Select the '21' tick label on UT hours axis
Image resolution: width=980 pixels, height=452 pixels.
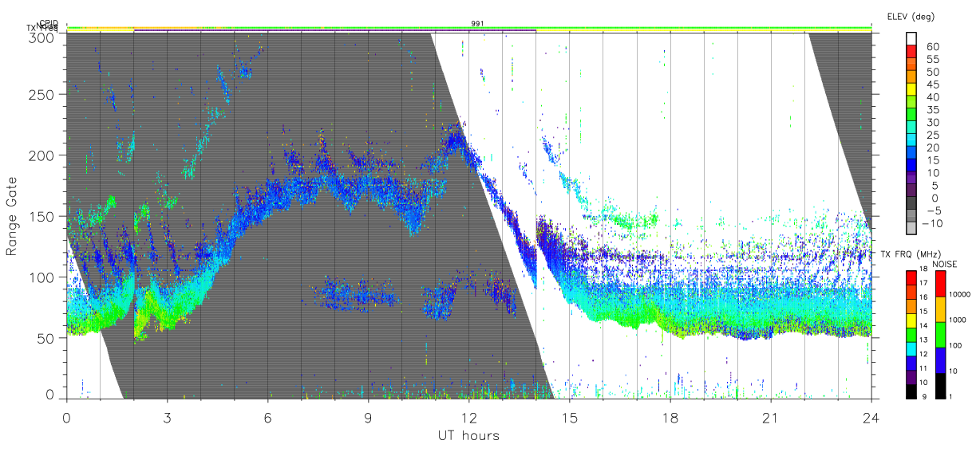coord(771,418)
